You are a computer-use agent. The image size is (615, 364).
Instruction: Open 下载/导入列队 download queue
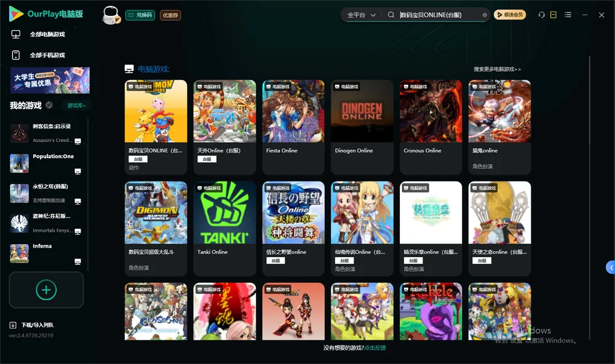(38, 325)
